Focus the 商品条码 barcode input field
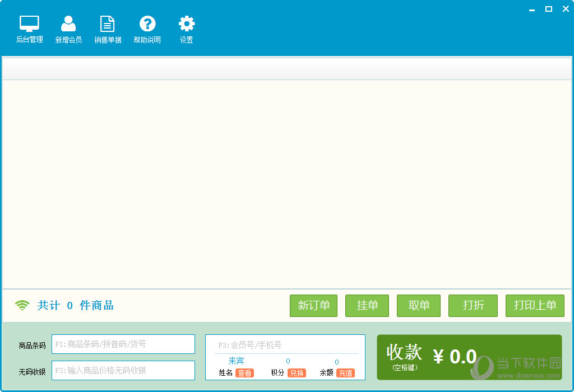The width and height of the screenshot is (574, 392). [123, 344]
